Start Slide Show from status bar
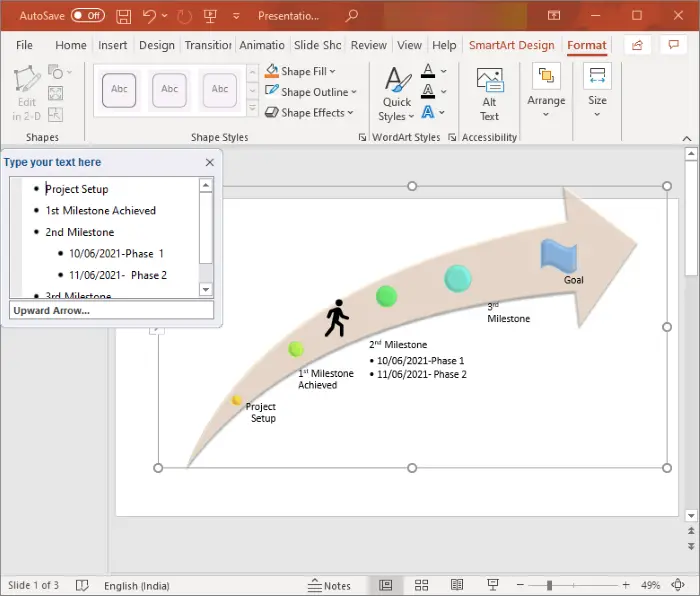This screenshot has height=596, width=700. 493,585
